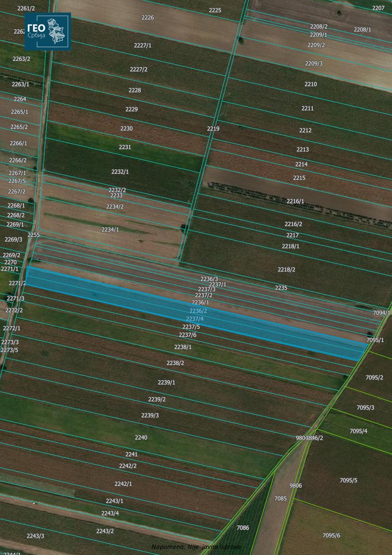Image resolution: width=392 pixels, height=555 pixels.
Task: Click parcel number 2264
Action: [x=20, y=99]
